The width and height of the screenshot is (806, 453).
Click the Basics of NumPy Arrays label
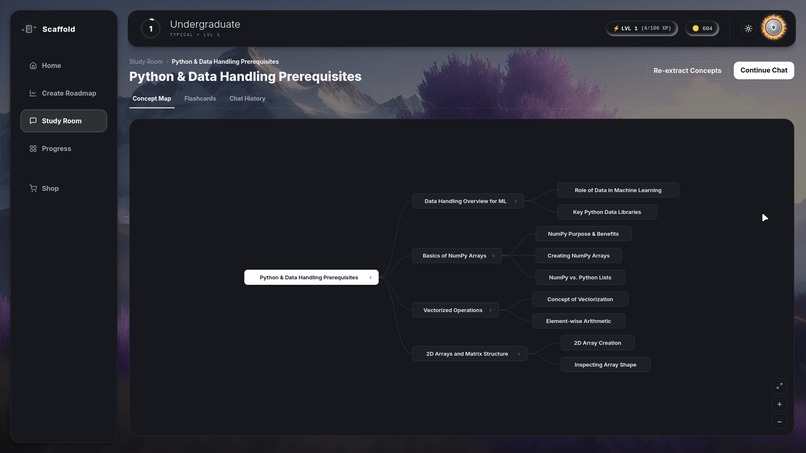[454, 256]
